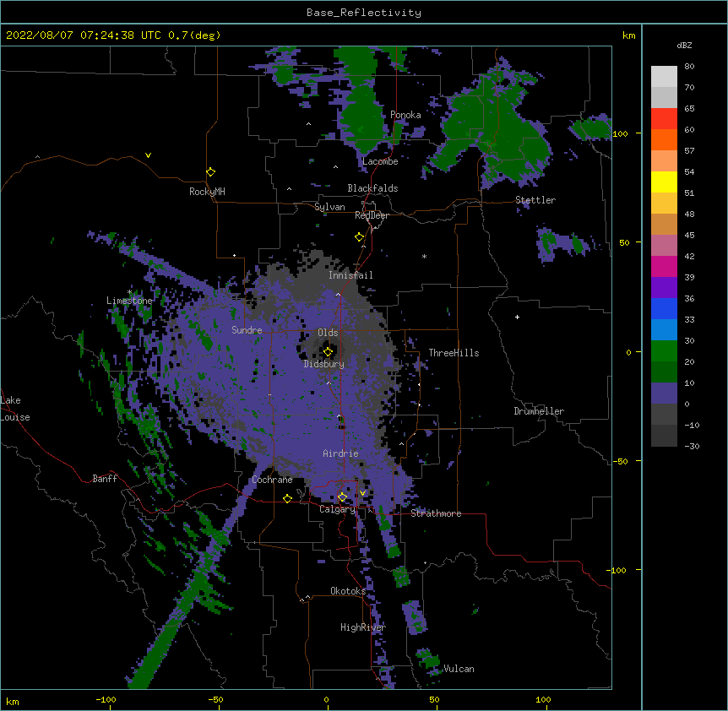Click the 0 tick on the right axis

click(x=628, y=352)
